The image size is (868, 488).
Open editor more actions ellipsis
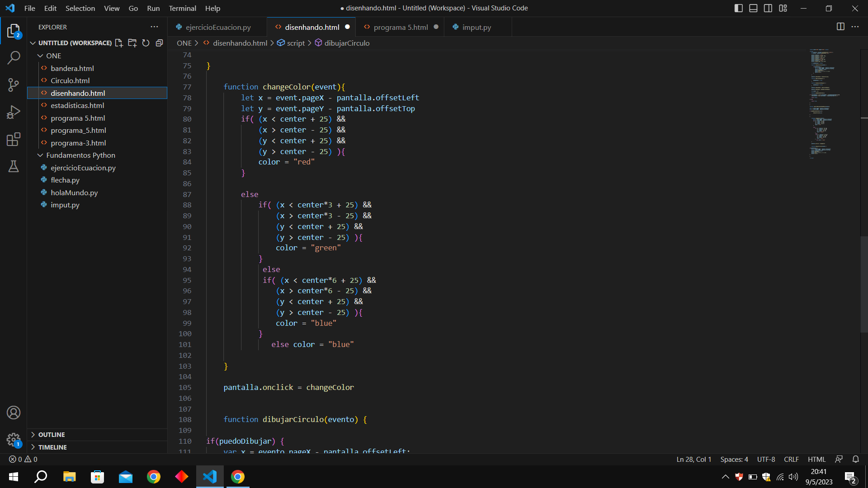(855, 27)
